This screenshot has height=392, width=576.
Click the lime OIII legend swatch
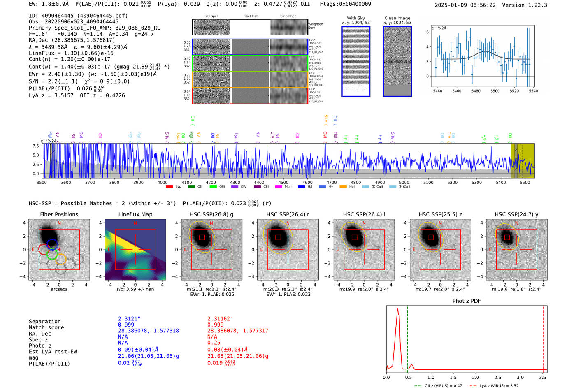coord(213,187)
